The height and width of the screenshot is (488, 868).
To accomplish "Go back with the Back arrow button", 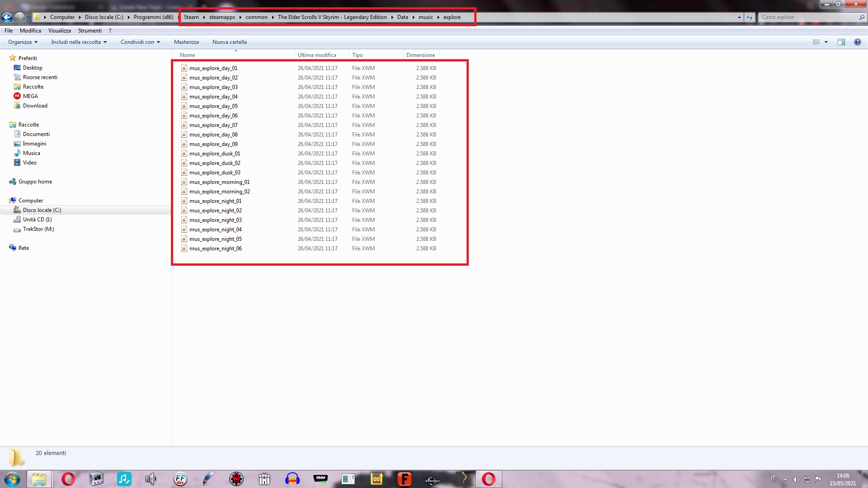I will click(7, 17).
